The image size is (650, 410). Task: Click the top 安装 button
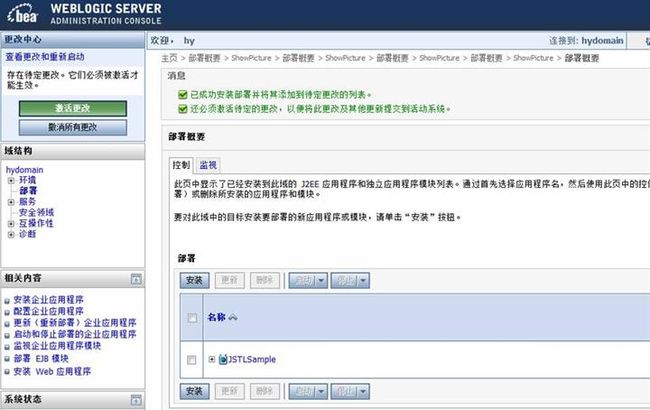pos(194,280)
